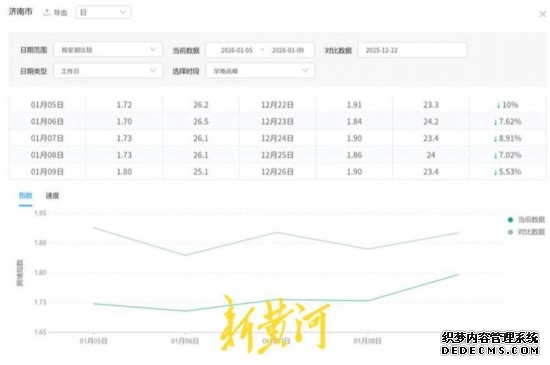Click index value 1.70 in the 01月06日 row
Image resolution: width=550 pixels, height=365 pixels.
124,122
